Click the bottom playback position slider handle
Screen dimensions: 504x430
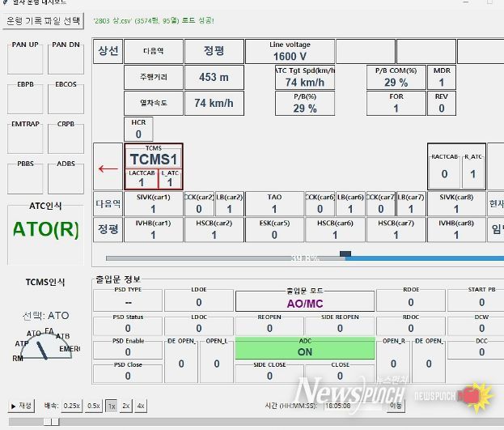(x=51, y=421)
